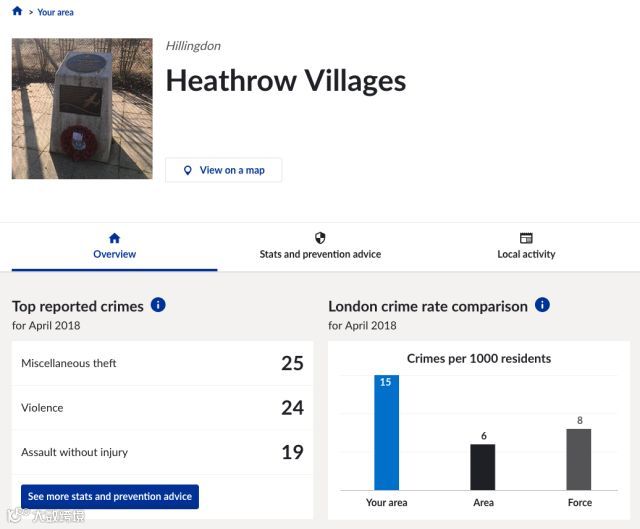Open the info icon beside Top reported crimes
640x529 pixels.
[x=158, y=305]
